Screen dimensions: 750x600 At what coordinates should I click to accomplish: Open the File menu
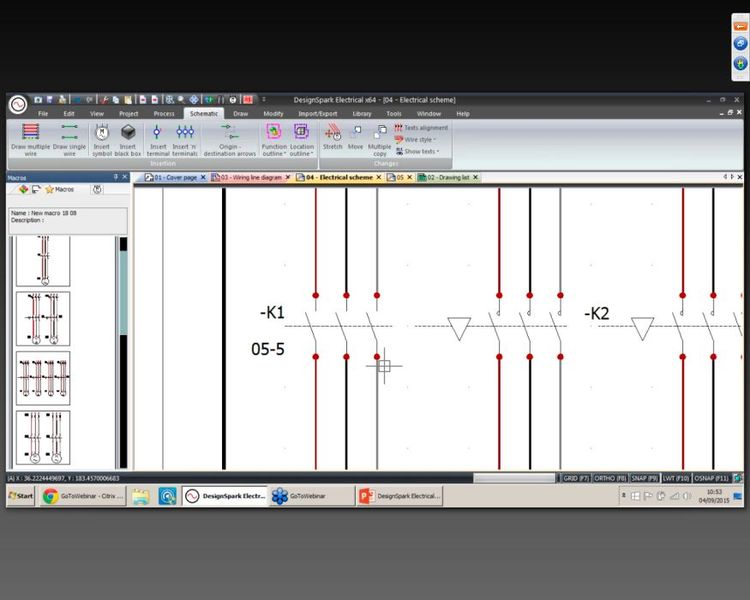click(x=43, y=114)
